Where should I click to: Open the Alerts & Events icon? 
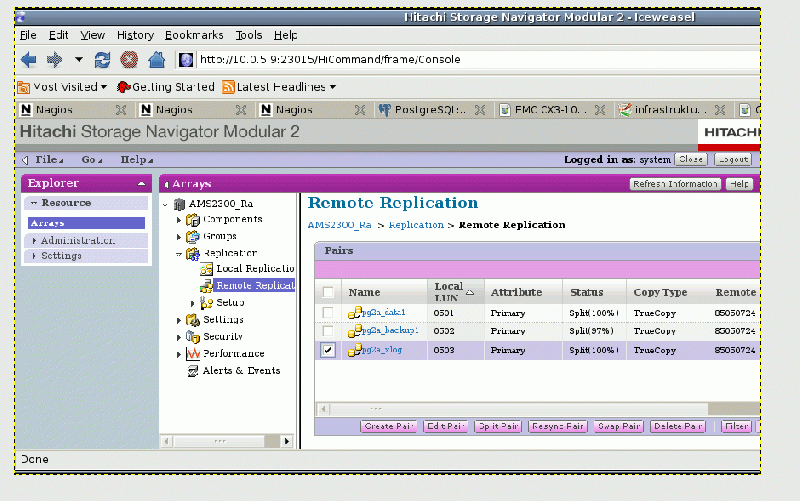tap(192, 371)
